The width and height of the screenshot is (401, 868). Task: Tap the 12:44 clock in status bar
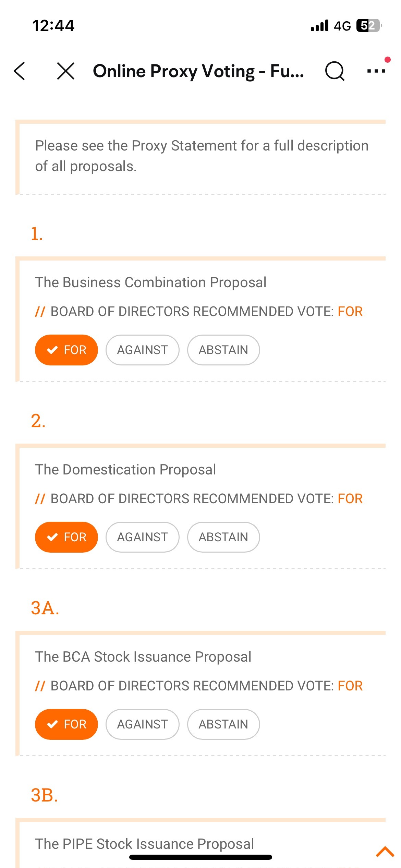pyautogui.click(x=53, y=26)
